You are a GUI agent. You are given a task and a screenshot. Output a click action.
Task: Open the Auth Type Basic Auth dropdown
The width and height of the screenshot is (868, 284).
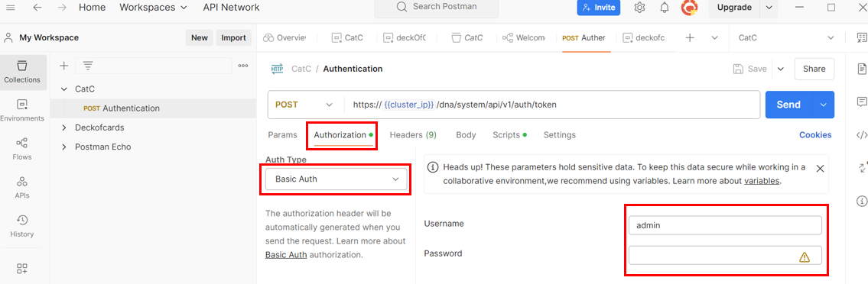(336, 179)
